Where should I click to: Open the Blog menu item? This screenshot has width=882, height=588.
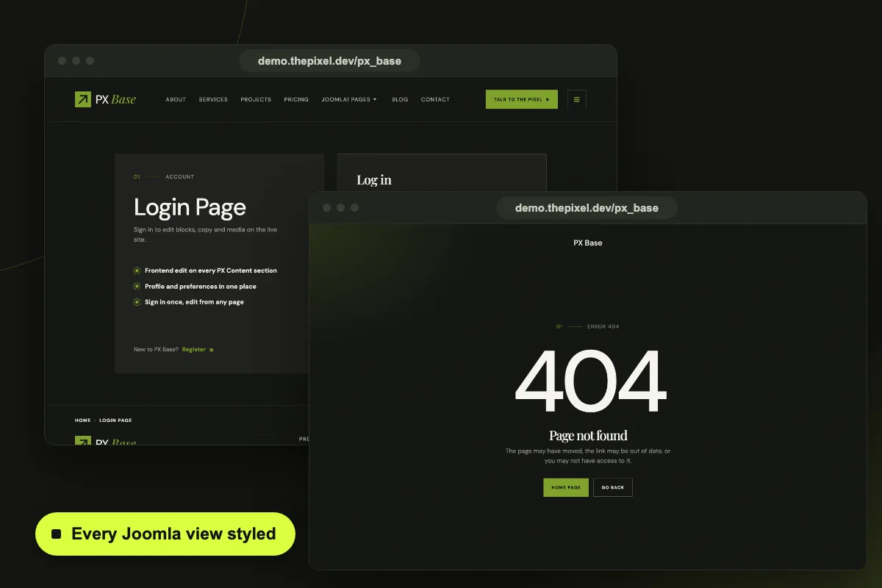(x=400, y=99)
